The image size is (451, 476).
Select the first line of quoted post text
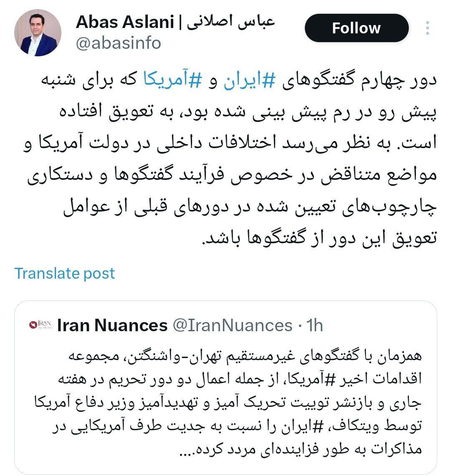[x=245, y=355]
